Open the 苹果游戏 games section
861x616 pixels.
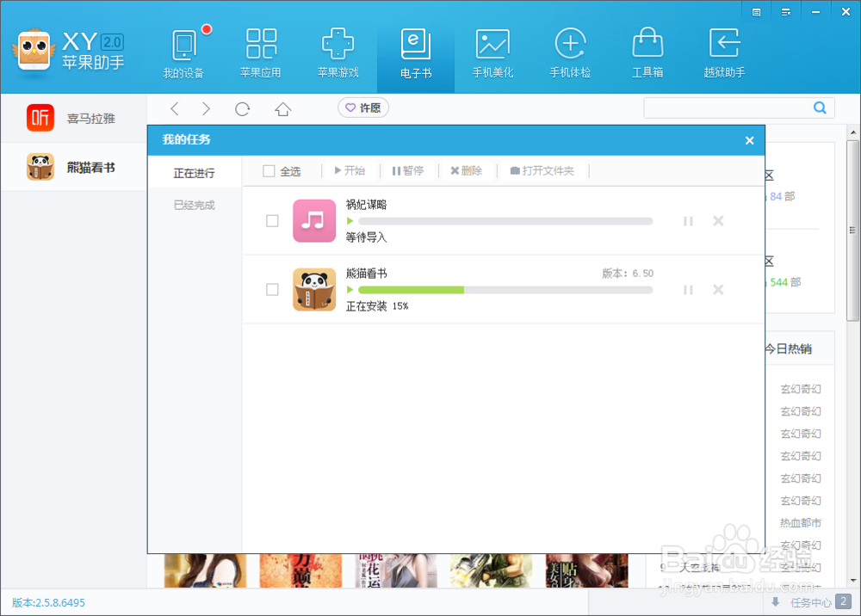pyautogui.click(x=338, y=52)
